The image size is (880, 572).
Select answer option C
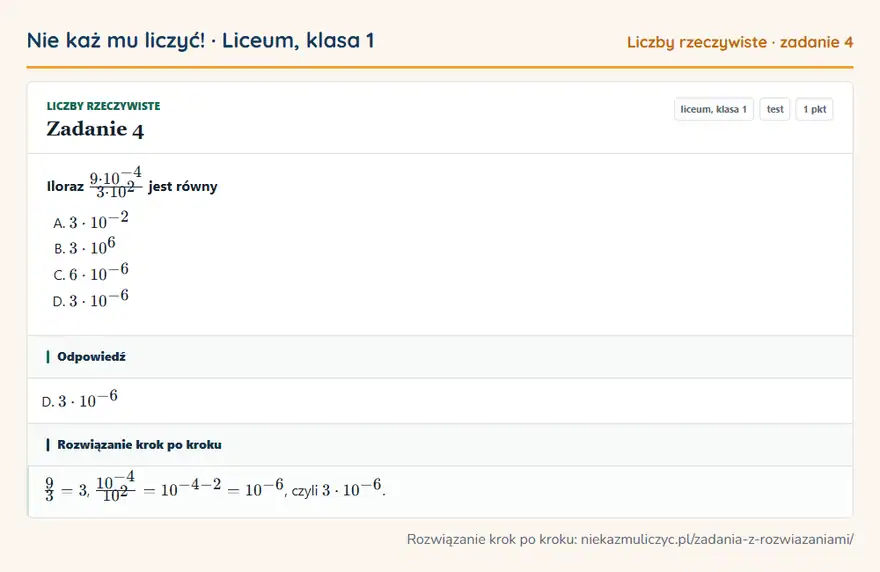pyautogui.click(x=91, y=273)
